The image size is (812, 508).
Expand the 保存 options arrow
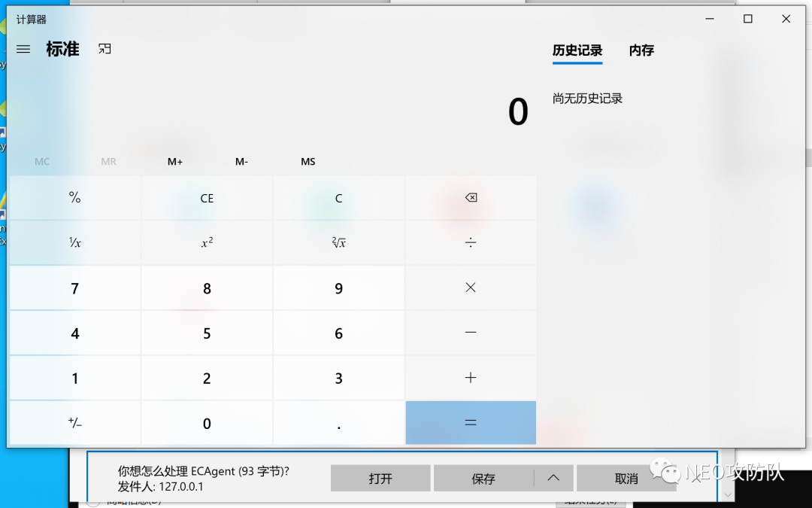point(553,478)
